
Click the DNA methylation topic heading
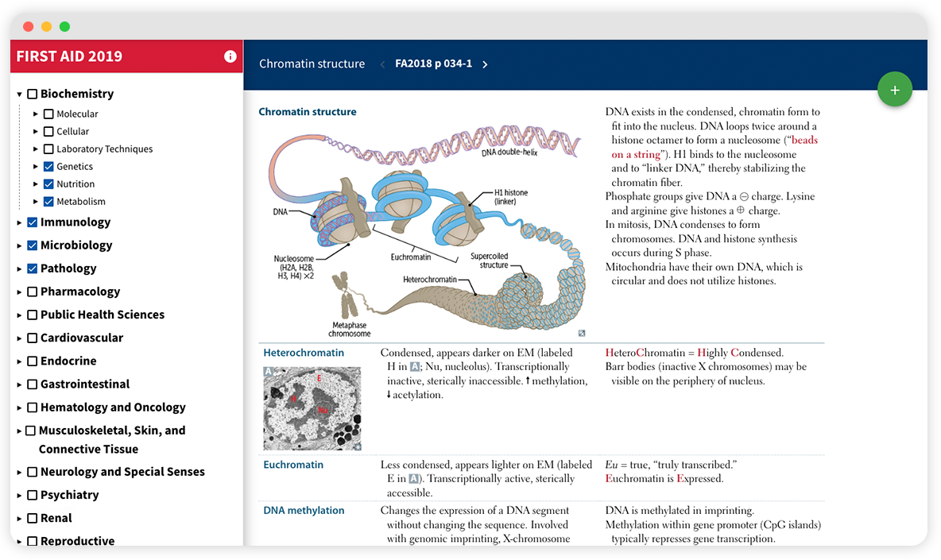pyautogui.click(x=304, y=510)
